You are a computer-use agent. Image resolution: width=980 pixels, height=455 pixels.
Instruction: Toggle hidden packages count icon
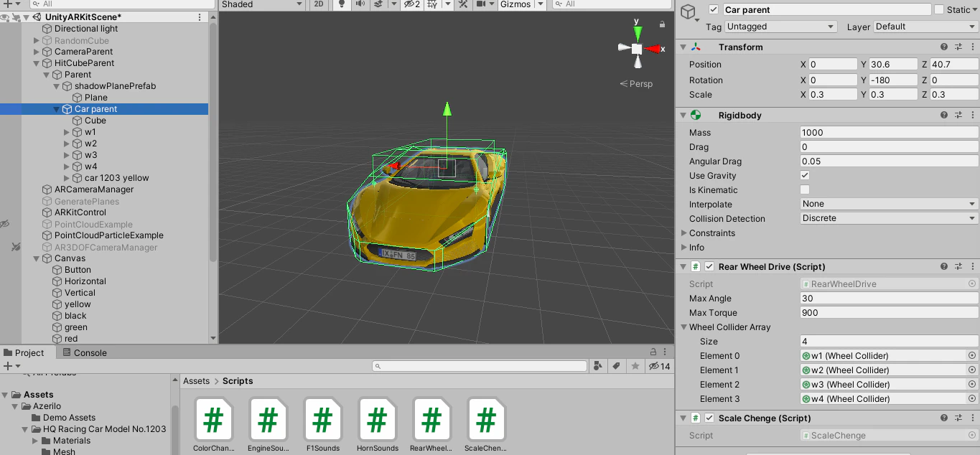[659, 367]
